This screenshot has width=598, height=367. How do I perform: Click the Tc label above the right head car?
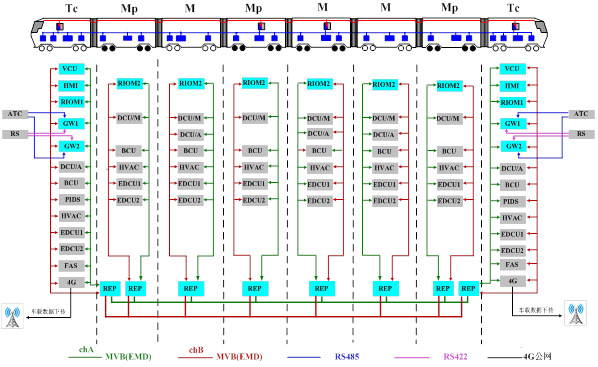513,8
